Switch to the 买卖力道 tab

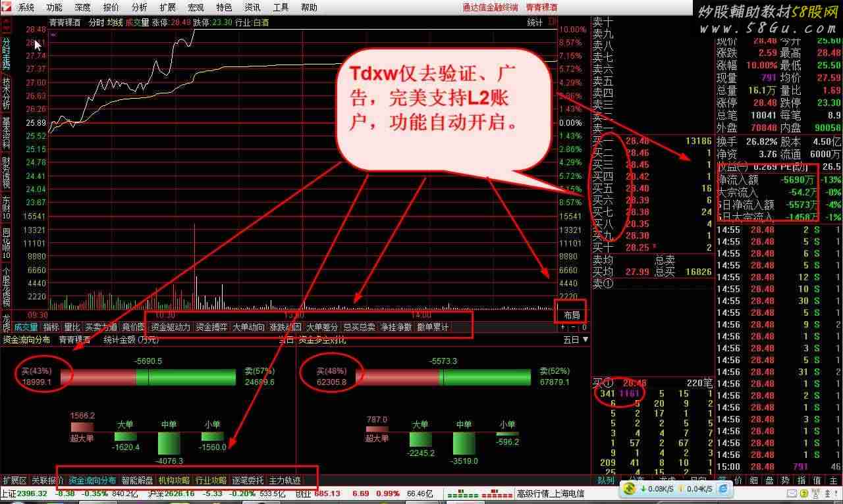[x=101, y=327]
